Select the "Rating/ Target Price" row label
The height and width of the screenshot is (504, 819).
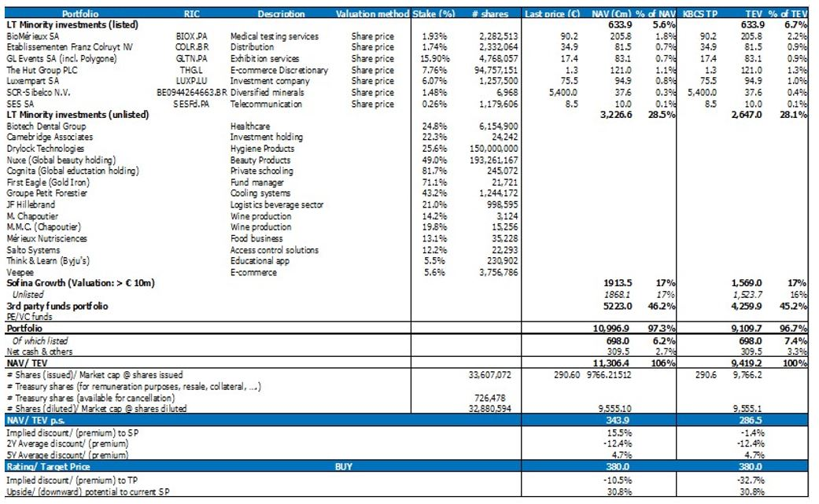48,467
